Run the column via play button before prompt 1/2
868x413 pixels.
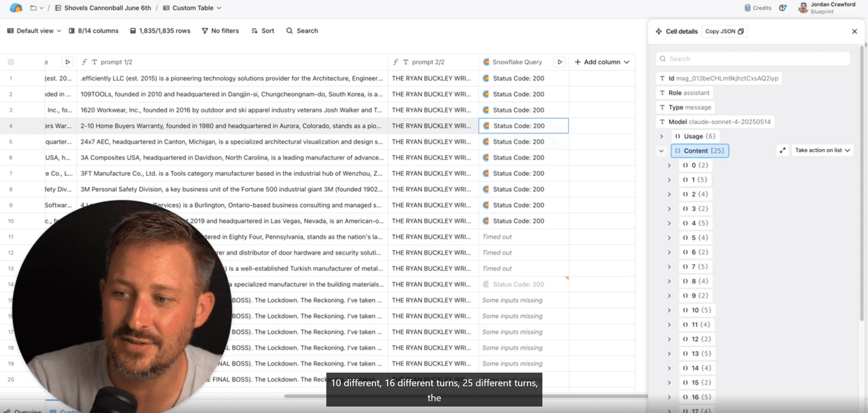pos(67,62)
